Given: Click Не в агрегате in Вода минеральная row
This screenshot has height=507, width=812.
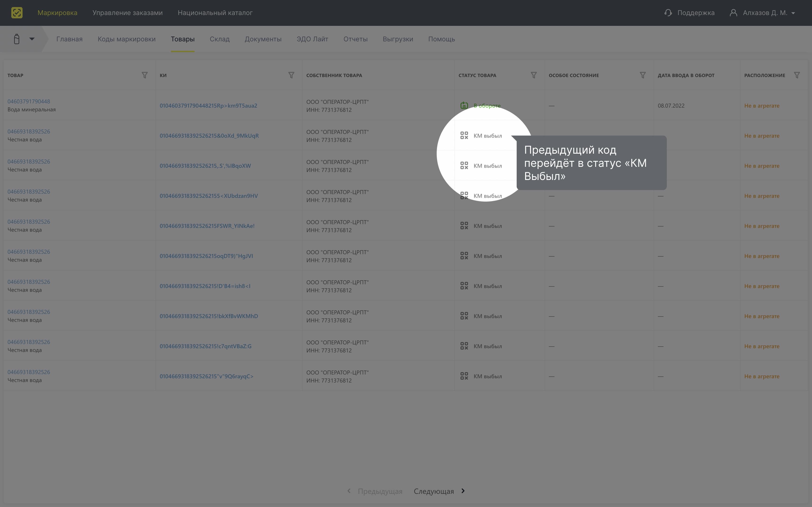Looking at the screenshot, I should pyautogui.click(x=762, y=106).
